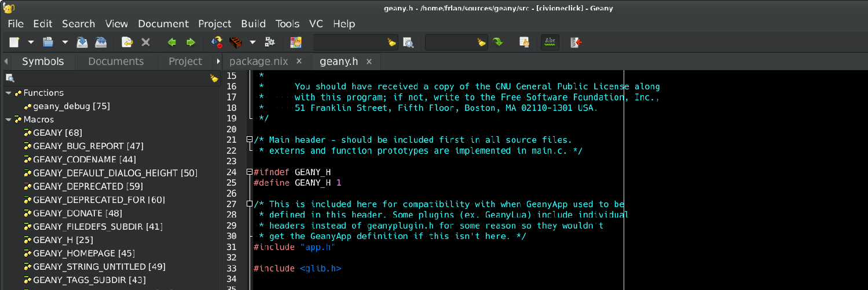This screenshot has width=868, height=290.
Task: Navigate back with the green left arrow
Action: (x=172, y=42)
